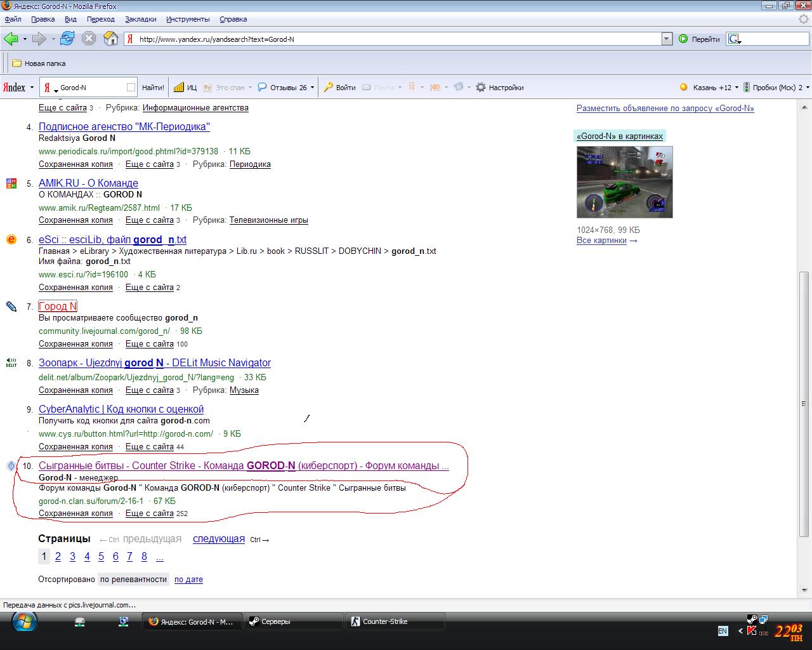Click the vertical page scrollbar thumb
This screenshot has height=650, width=812.
point(804,404)
